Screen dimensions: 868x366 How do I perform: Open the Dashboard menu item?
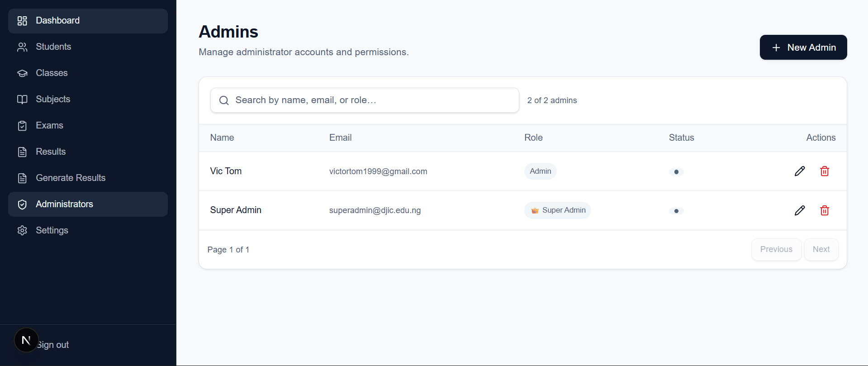(88, 21)
